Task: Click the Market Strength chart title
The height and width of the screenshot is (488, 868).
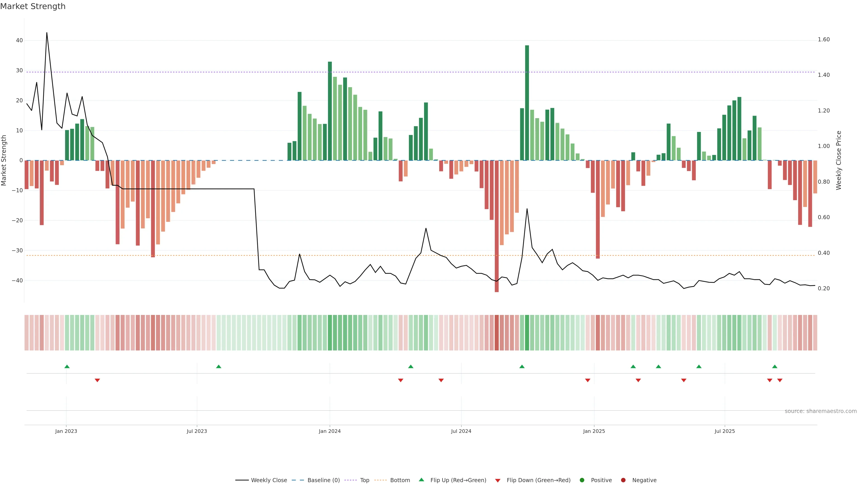Action: [33, 6]
